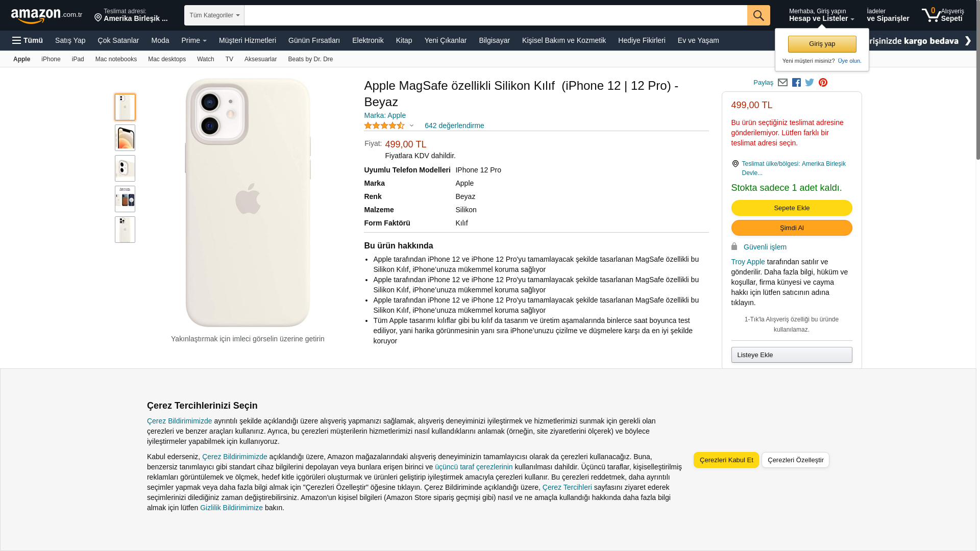Pin product on Pinterest
980x551 pixels.
click(823, 83)
